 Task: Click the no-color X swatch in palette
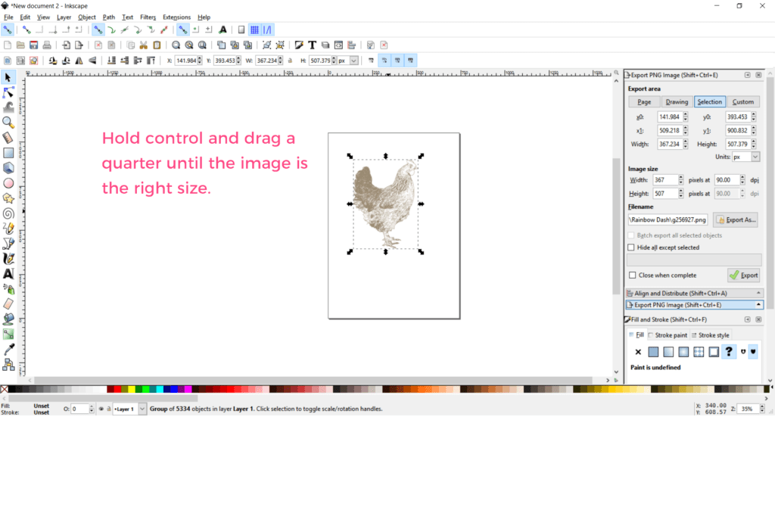point(4,390)
